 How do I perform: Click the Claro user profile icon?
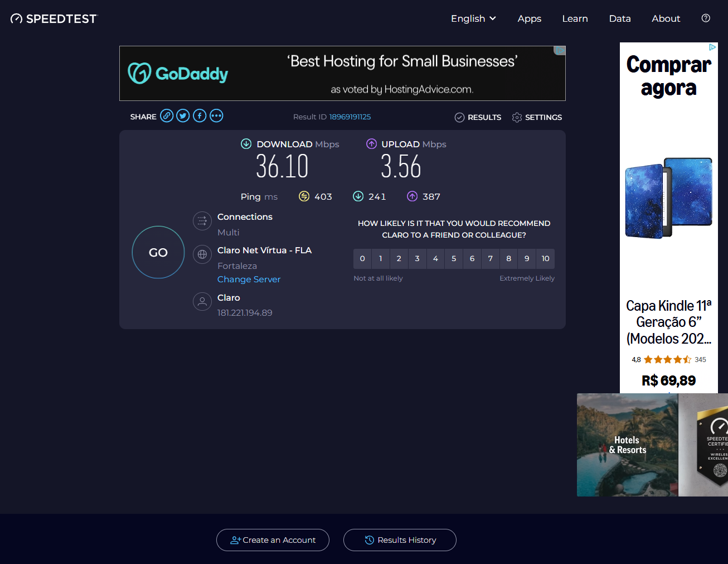click(202, 302)
